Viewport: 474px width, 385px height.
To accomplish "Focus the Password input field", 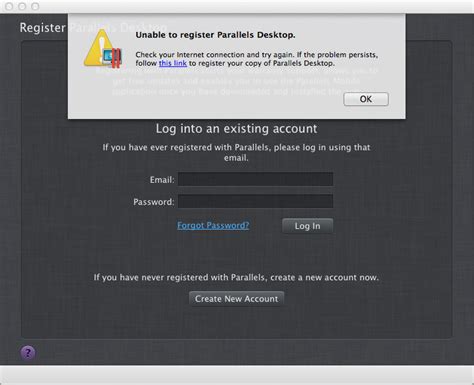I will tap(255, 201).
